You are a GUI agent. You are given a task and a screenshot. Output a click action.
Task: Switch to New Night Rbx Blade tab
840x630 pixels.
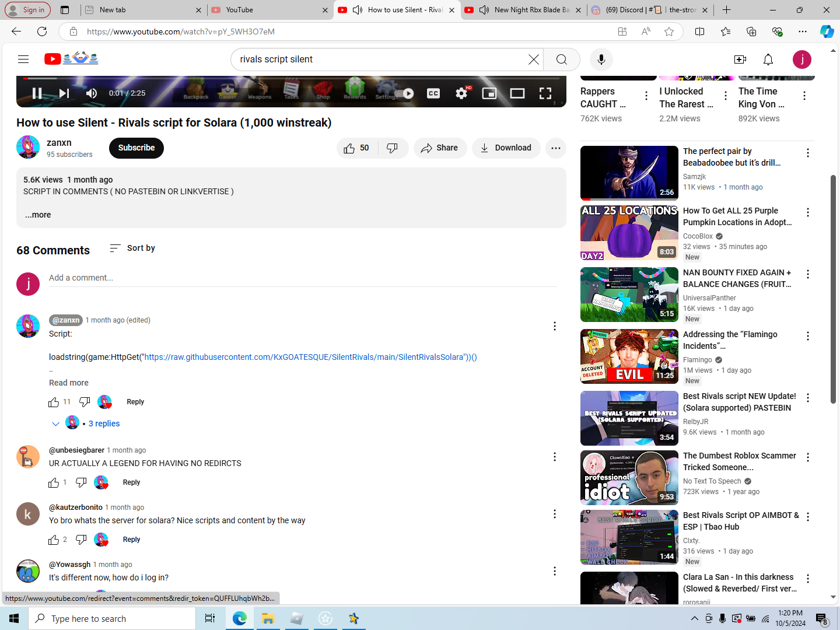(523, 10)
